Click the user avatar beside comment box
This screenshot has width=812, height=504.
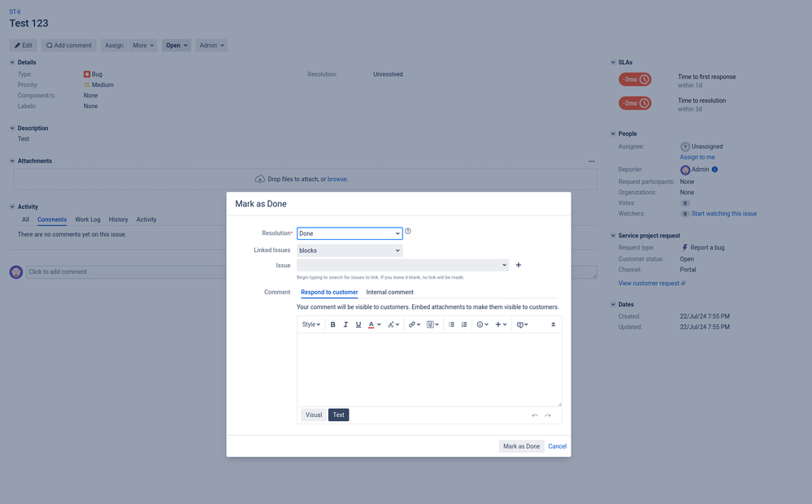click(x=16, y=272)
